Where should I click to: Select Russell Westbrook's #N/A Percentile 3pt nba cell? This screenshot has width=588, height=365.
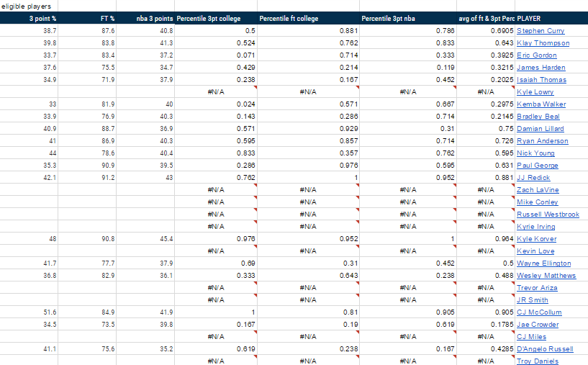click(x=408, y=215)
